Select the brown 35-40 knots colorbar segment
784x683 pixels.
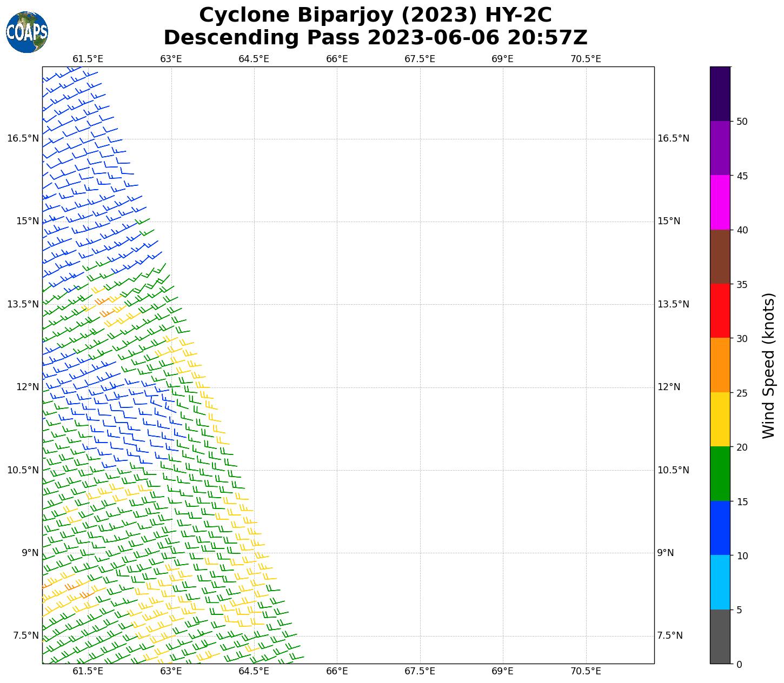pos(720,257)
